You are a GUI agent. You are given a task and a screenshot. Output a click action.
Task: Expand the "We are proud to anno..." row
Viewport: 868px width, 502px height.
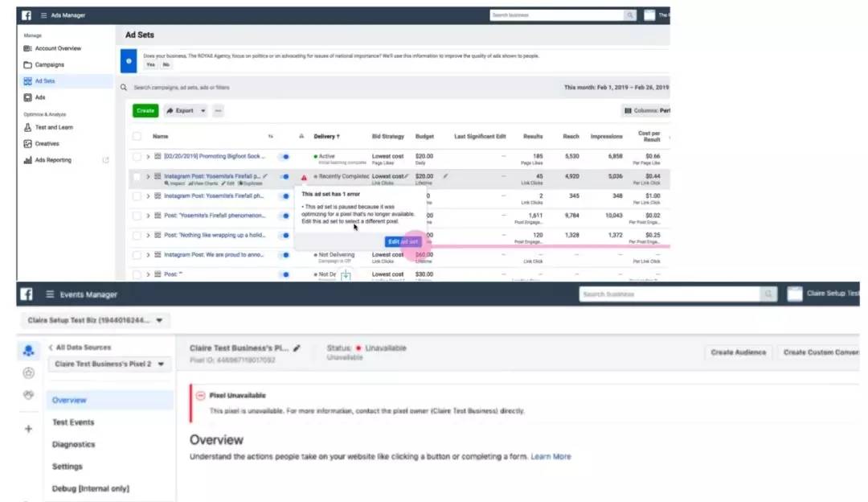click(x=148, y=256)
